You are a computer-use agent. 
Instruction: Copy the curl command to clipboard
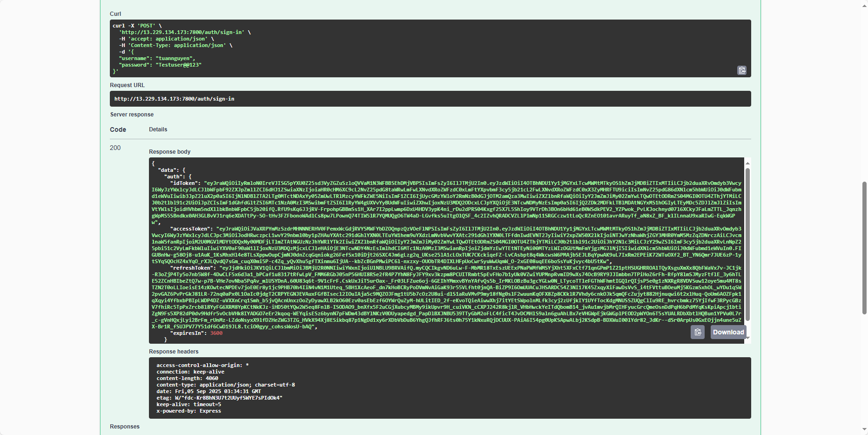741,70
